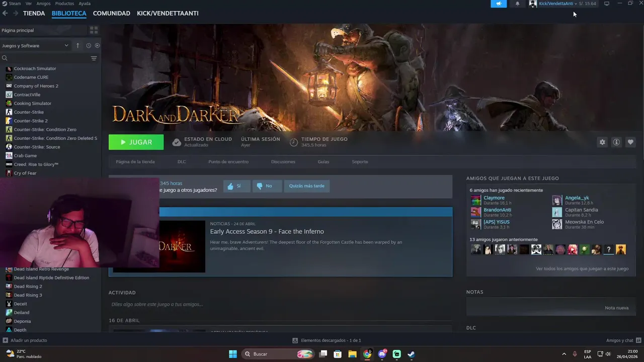Open Discord from the taskbar
This screenshot has width=644, height=362.
pyautogui.click(x=382, y=354)
